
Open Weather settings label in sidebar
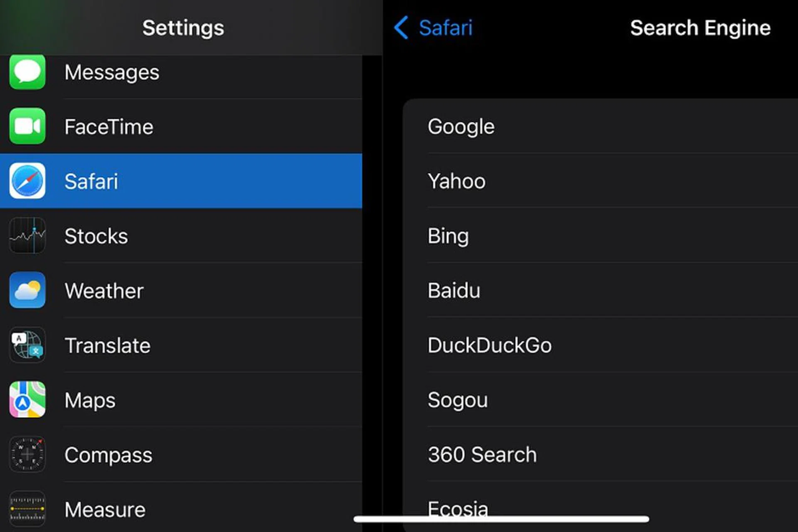[x=104, y=291]
